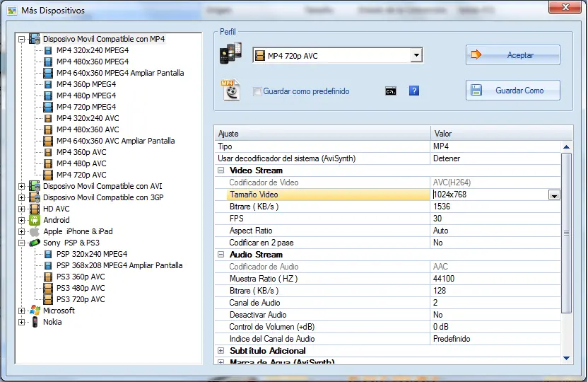Screen dimensions: 588x382
Task: Expand the Apple iPhone & iPad node
Action: coord(21,231)
